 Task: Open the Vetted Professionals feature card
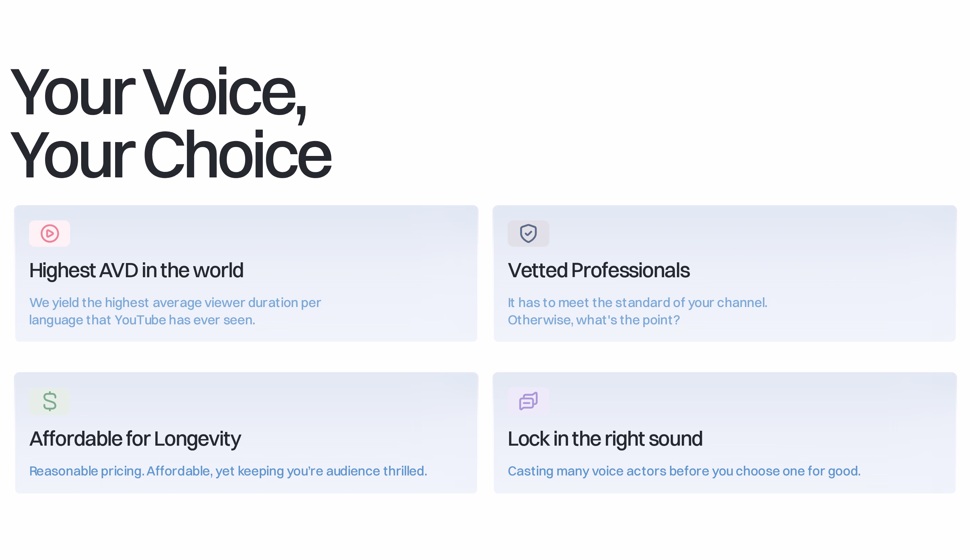[724, 273]
